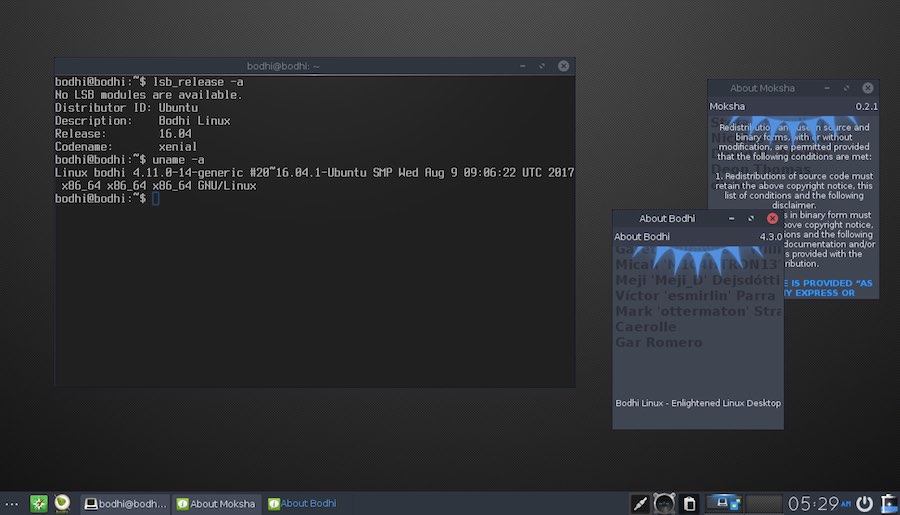Select the second empty virtual desktop in pager
Viewport: 900px width, 515px height.
pyautogui.click(x=763, y=504)
